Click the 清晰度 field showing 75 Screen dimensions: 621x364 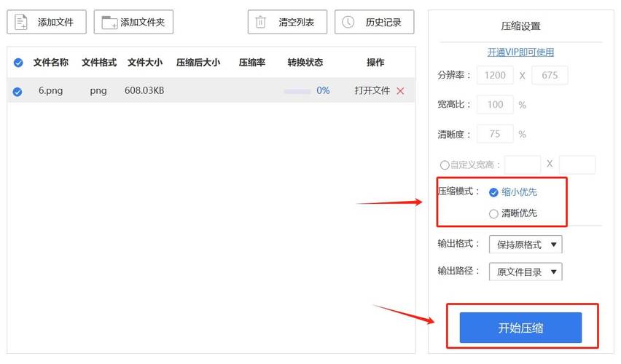click(x=495, y=134)
